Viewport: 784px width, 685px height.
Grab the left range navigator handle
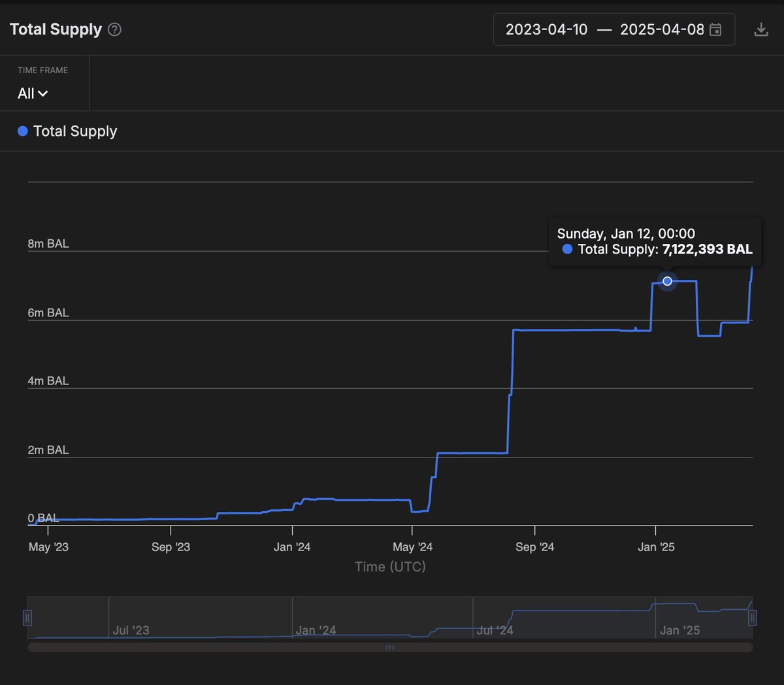[27, 618]
